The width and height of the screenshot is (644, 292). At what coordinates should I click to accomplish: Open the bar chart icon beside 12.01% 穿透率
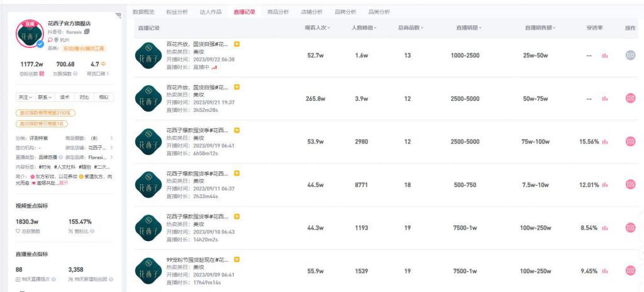605,185
